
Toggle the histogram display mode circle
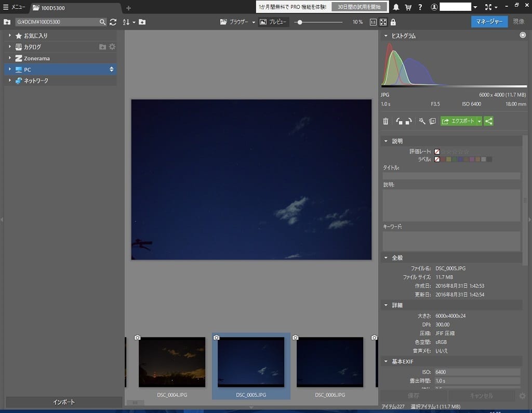coord(522,36)
